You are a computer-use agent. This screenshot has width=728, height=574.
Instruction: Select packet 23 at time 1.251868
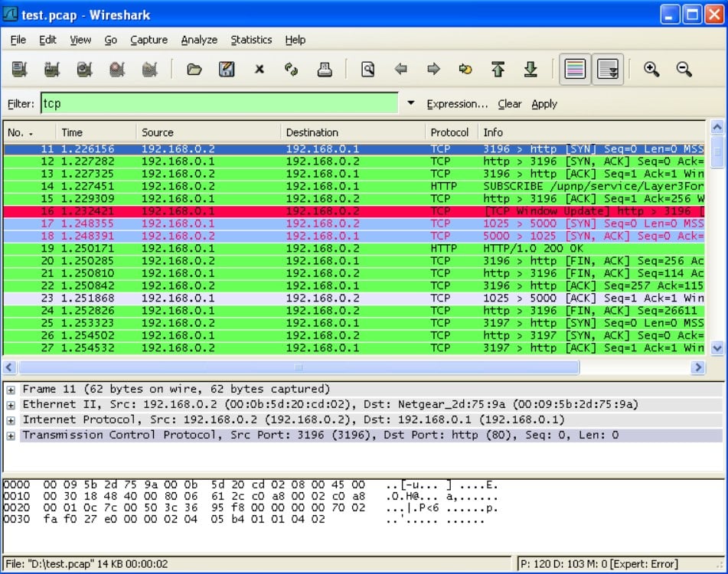[x=354, y=298]
